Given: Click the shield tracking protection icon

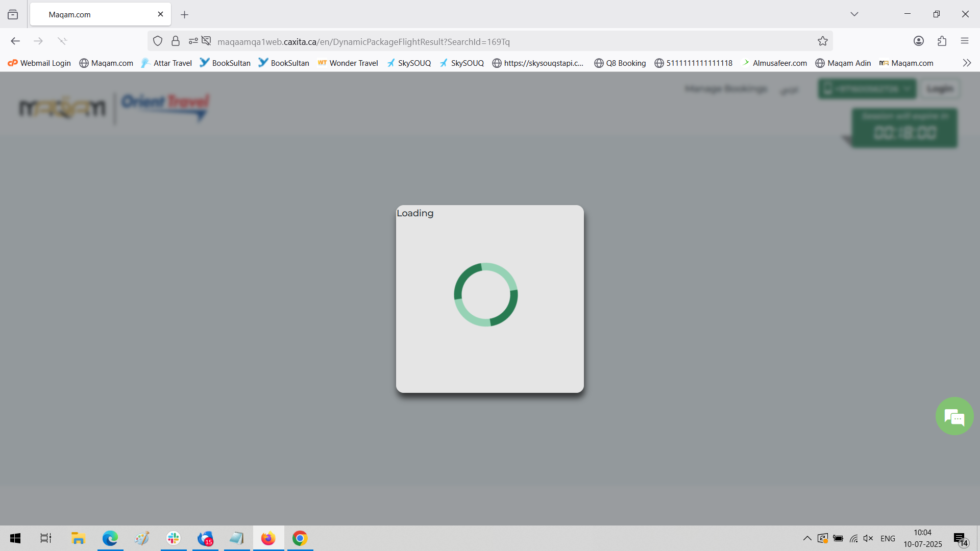Looking at the screenshot, I should [x=158, y=41].
